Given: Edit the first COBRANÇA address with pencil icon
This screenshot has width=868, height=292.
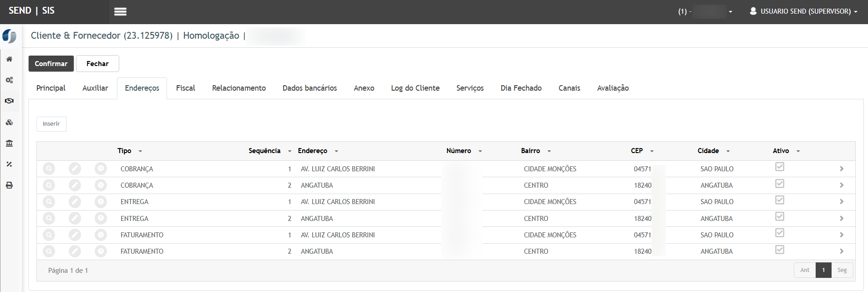Looking at the screenshot, I should 75,169.
